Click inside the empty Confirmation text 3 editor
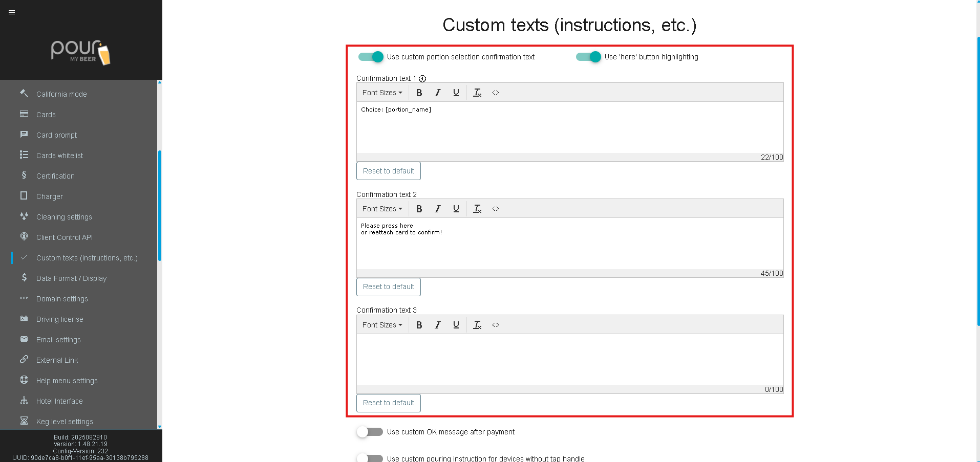The image size is (980, 462). coord(569,359)
